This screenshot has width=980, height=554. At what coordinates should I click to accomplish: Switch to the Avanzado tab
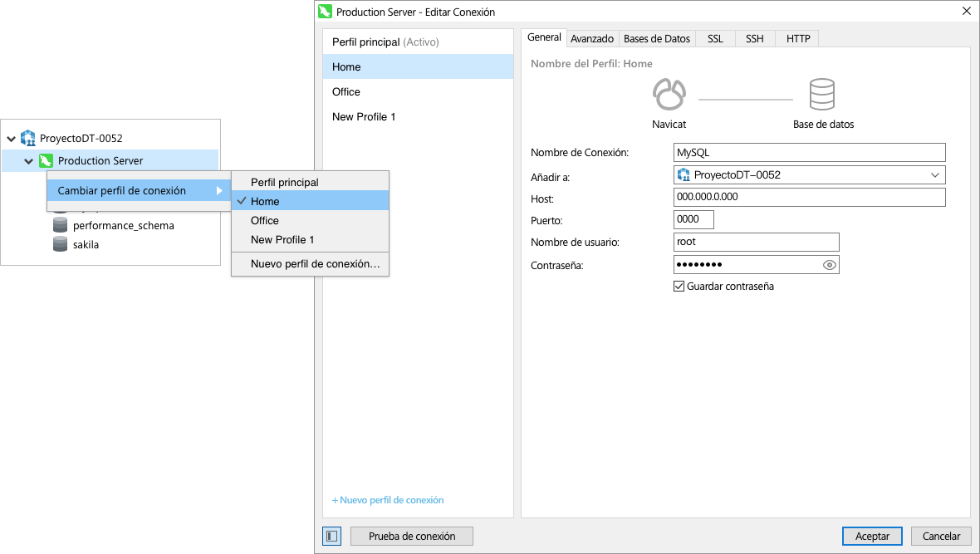coord(592,39)
